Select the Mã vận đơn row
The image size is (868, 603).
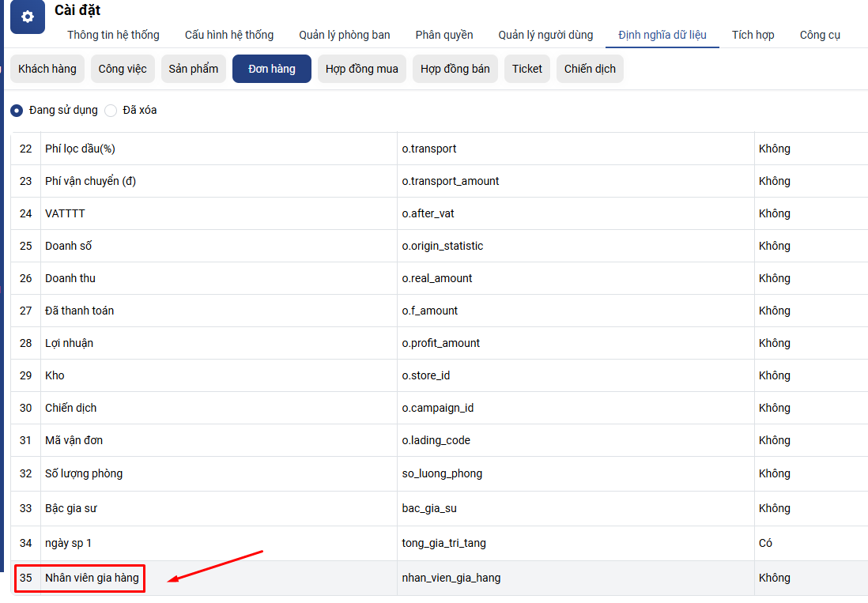click(74, 440)
